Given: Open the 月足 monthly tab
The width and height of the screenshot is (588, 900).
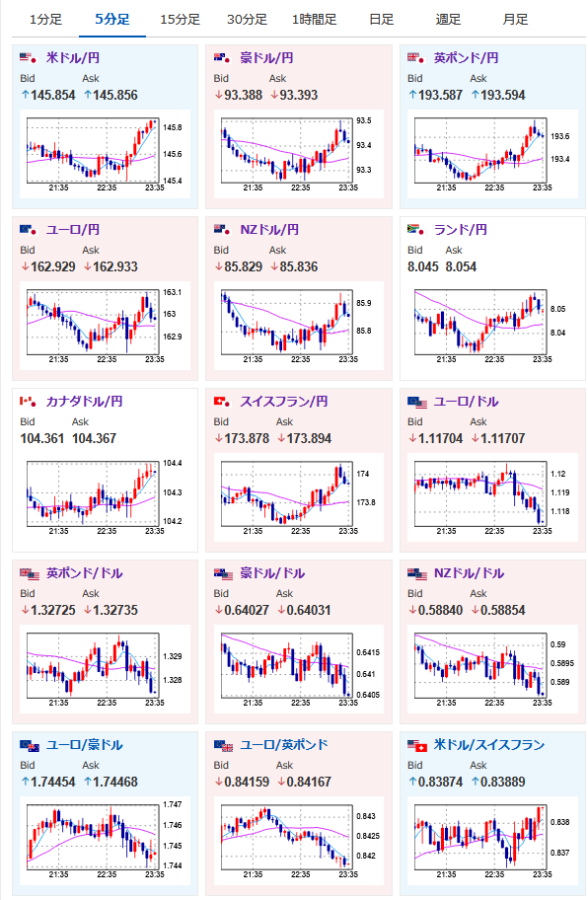Looking at the screenshot, I should tap(515, 20).
